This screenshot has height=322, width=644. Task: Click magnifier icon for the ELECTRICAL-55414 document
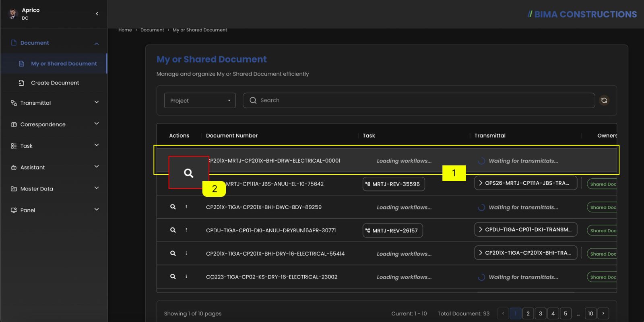point(173,254)
